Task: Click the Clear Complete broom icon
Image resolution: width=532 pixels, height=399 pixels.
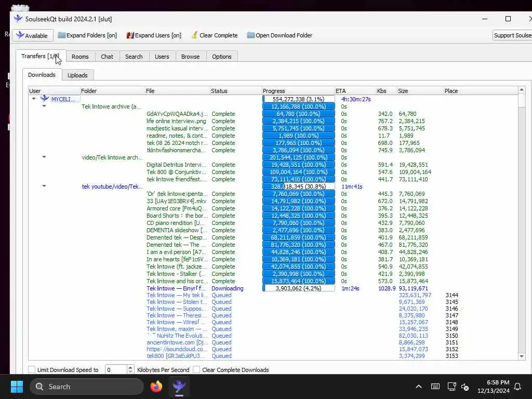Action: click(x=194, y=35)
